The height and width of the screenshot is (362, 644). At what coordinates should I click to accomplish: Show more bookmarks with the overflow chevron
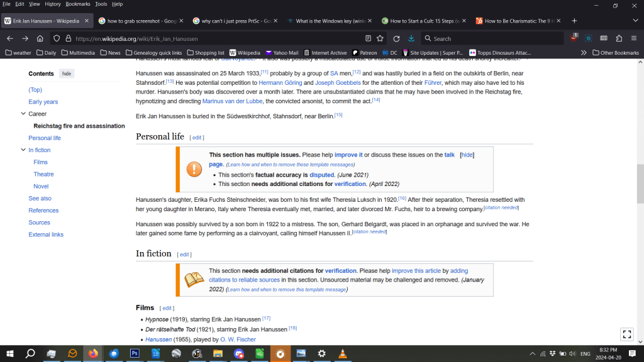pos(584,53)
